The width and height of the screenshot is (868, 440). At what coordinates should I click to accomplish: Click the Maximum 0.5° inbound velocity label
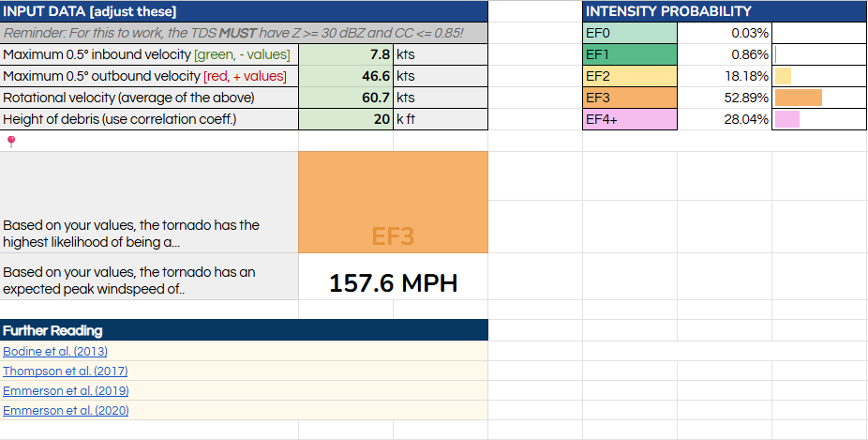click(149, 54)
